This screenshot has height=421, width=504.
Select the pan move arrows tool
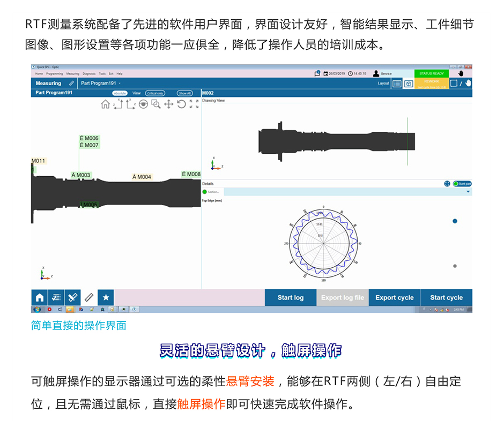(x=168, y=104)
